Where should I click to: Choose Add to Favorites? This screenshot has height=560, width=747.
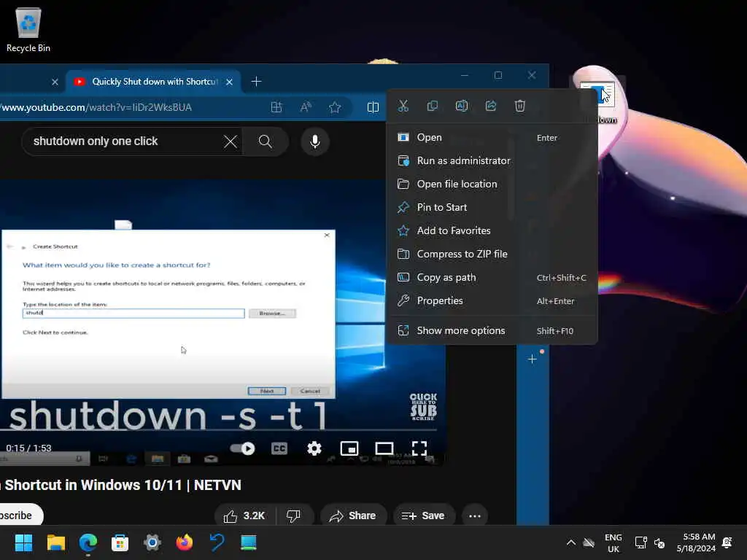(x=492, y=231)
